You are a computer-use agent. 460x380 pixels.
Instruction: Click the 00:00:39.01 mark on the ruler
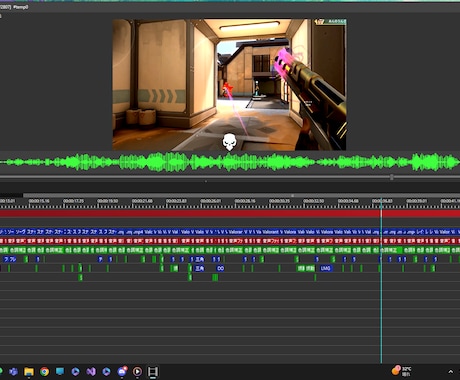pyautogui.click(x=416, y=201)
